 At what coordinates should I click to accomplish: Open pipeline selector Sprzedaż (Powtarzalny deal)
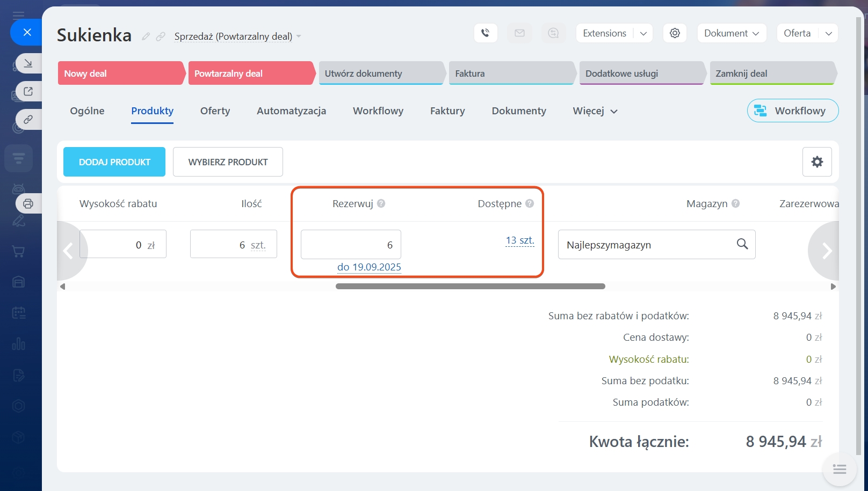click(237, 36)
